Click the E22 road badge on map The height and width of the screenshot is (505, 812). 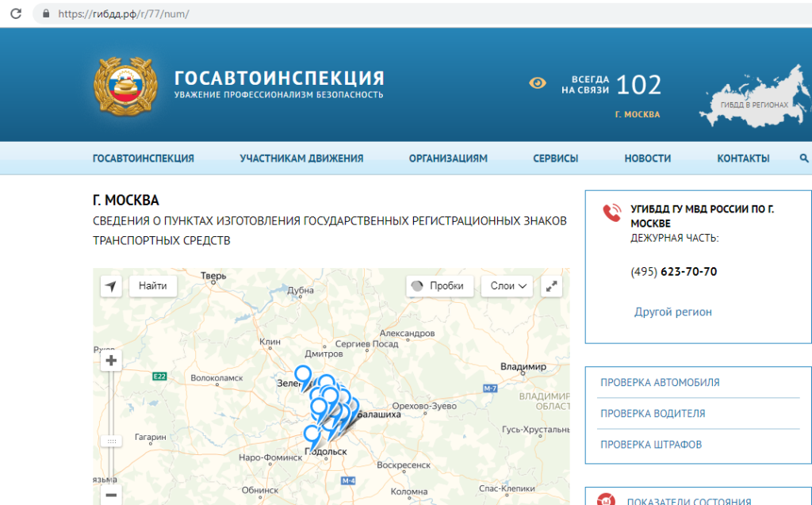point(159,376)
